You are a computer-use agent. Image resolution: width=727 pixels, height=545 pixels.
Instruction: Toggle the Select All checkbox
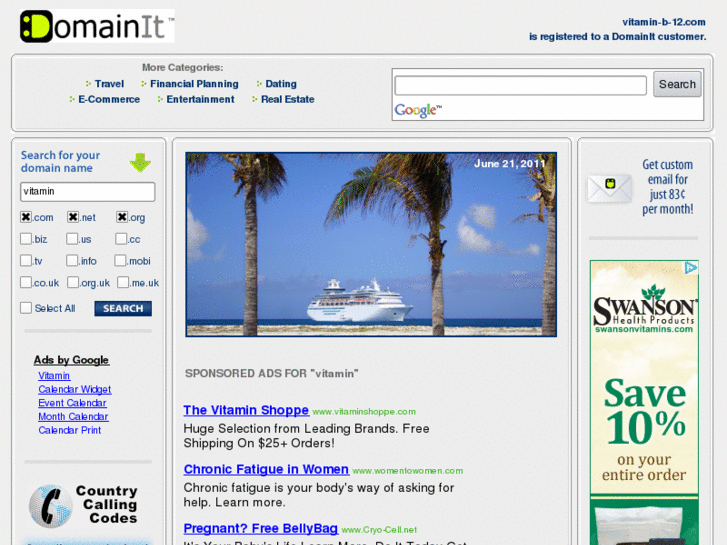pyautogui.click(x=26, y=308)
